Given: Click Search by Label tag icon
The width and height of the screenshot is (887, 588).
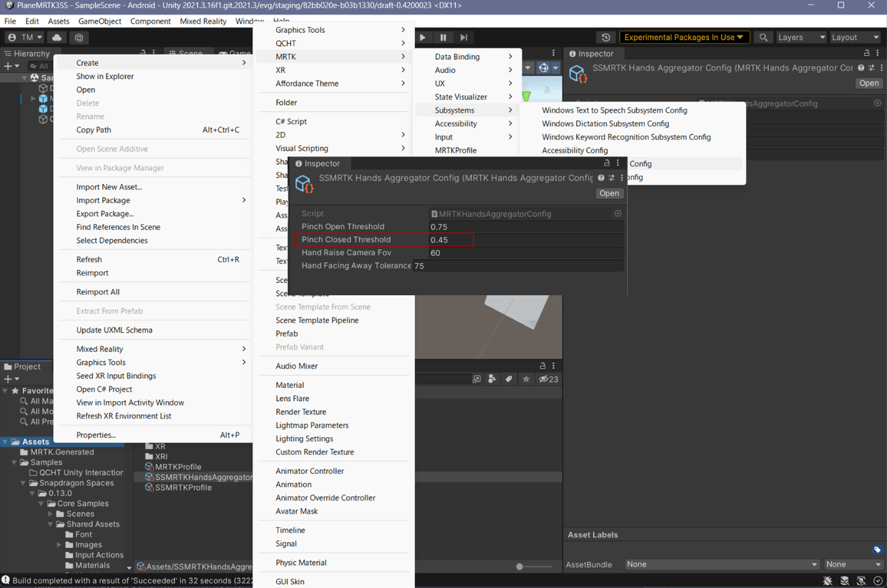Looking at the screenshot, I should tap(509, 379).
